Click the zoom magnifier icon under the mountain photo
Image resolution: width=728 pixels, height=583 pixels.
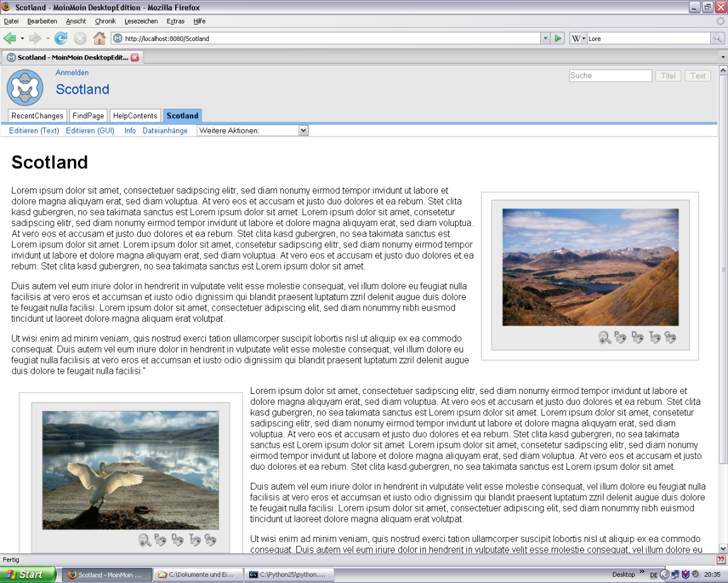pos(605,338)
